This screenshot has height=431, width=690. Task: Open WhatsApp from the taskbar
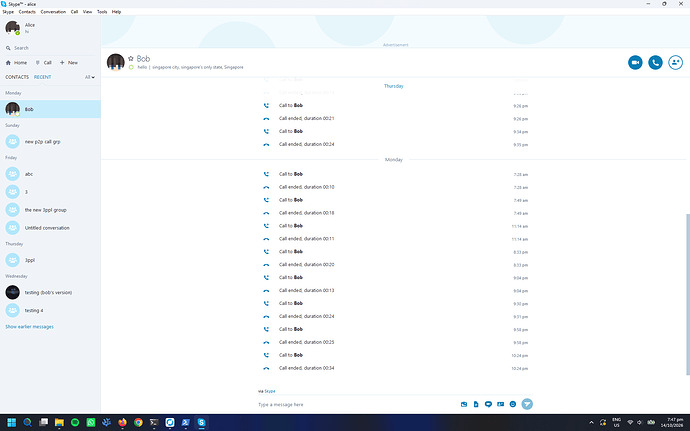[91, 423]
